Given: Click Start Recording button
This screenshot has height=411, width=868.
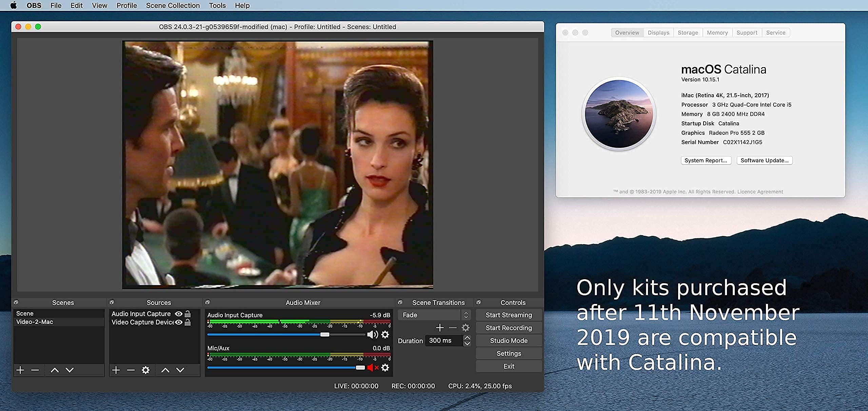Looking at the screenshot, I should tap(509, 328).
